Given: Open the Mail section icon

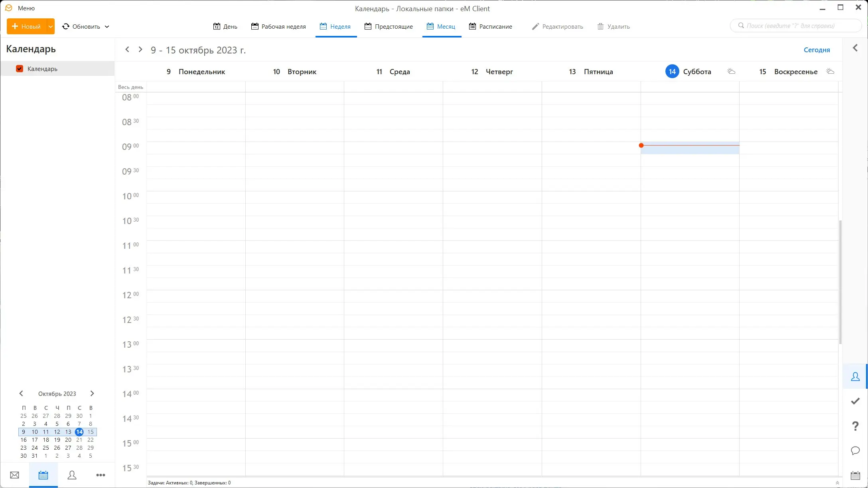Looking at the screenshot, I should [14, 475].
